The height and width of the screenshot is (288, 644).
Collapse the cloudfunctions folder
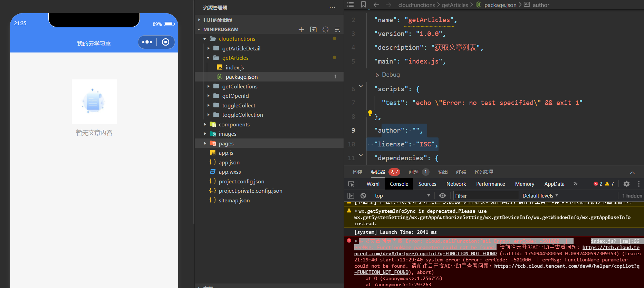(205, 39)
